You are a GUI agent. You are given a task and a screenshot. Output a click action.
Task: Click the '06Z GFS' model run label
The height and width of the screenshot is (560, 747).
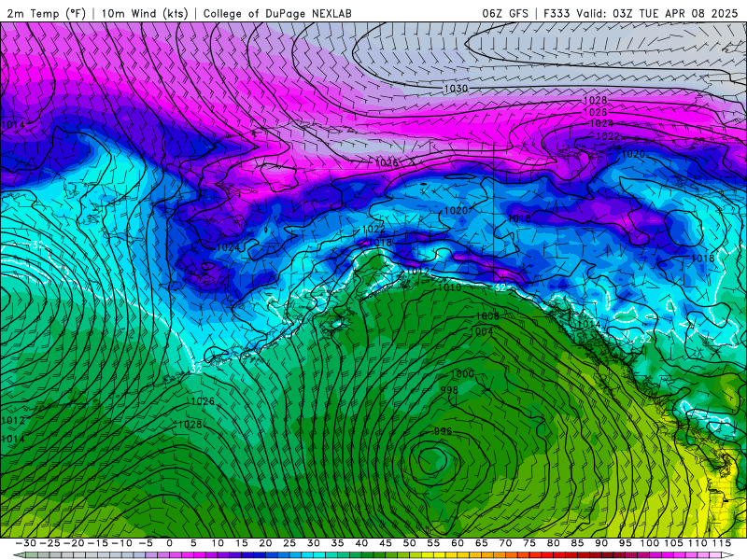coord(505,13)
